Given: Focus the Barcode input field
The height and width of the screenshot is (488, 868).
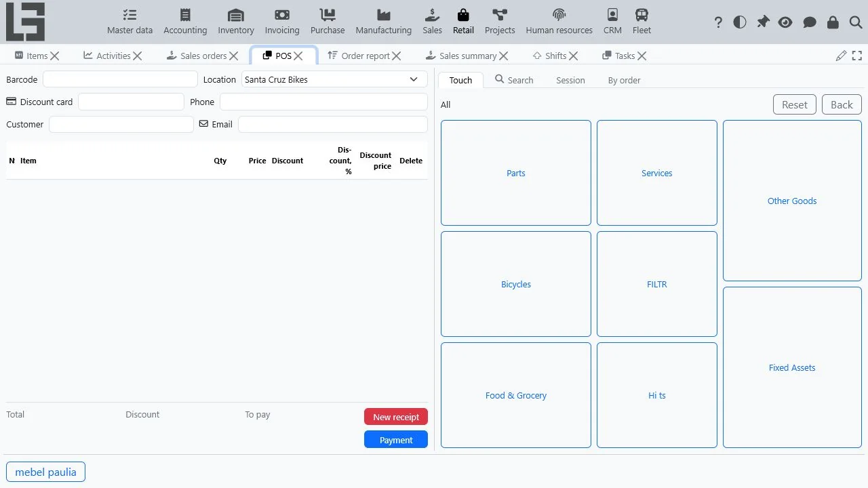Looking at the screenshot, I should click(120, 79).
